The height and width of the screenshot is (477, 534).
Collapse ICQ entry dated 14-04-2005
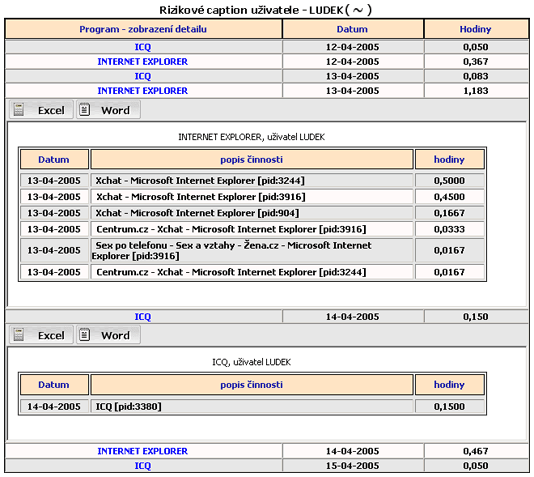pyautogui.click(x=143, y=317)
